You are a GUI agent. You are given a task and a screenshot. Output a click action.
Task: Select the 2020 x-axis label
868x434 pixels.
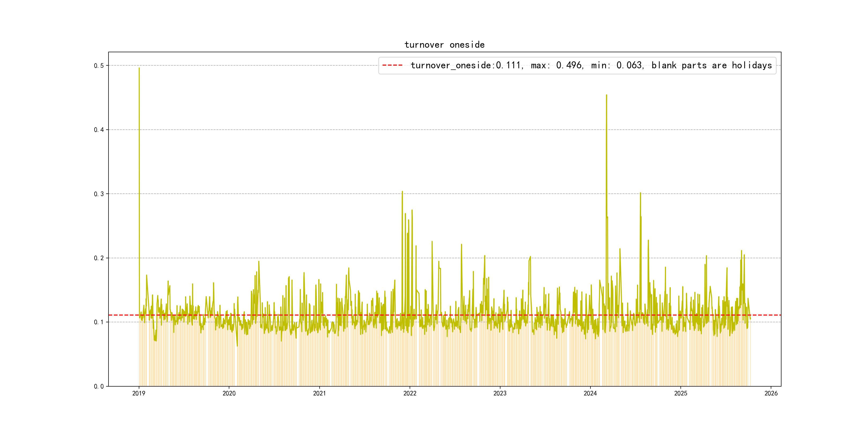229,393
